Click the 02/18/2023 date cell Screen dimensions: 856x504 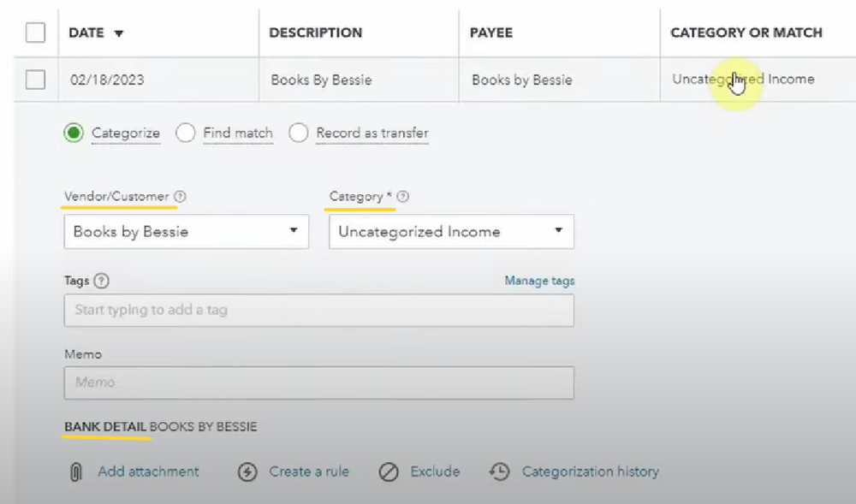pos(107,80)
